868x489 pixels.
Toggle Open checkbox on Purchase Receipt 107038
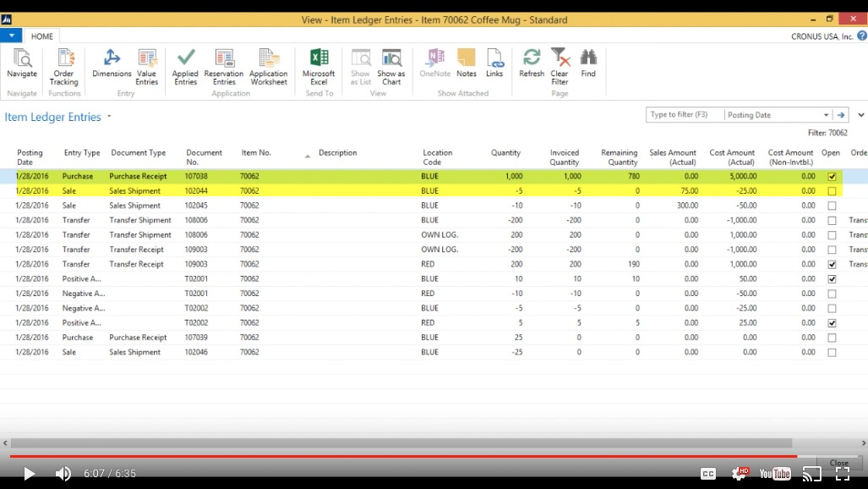[x=832, y=177]
